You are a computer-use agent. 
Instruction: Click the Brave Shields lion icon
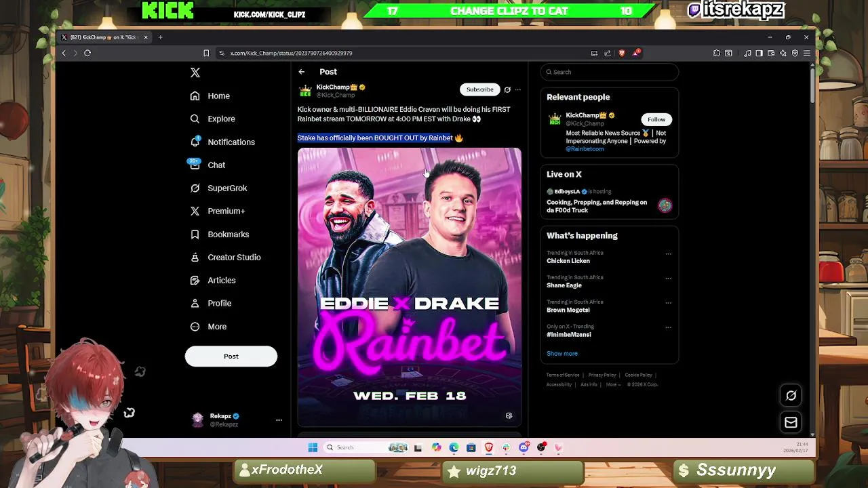[x=622, y=53]
